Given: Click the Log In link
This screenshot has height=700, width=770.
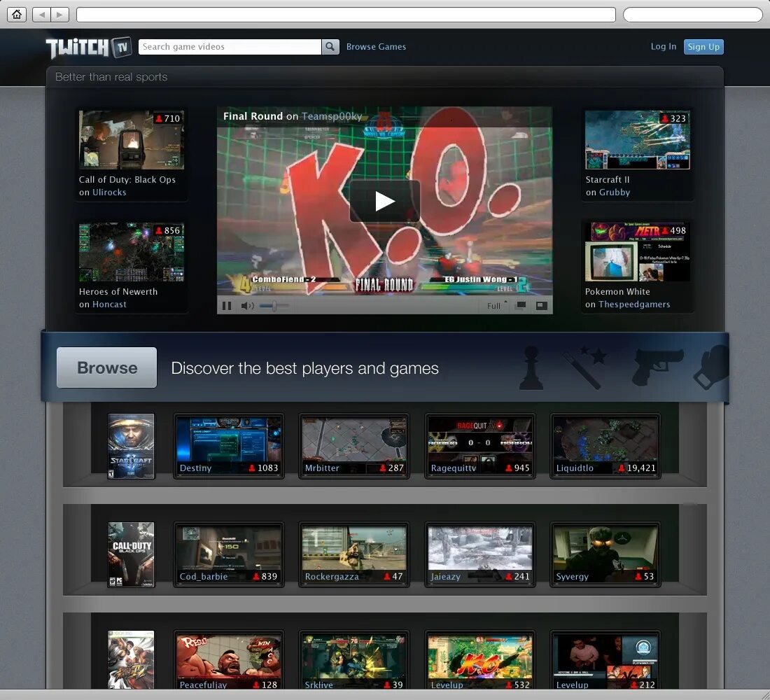Looking at the screenshot, I should point(664,46).
